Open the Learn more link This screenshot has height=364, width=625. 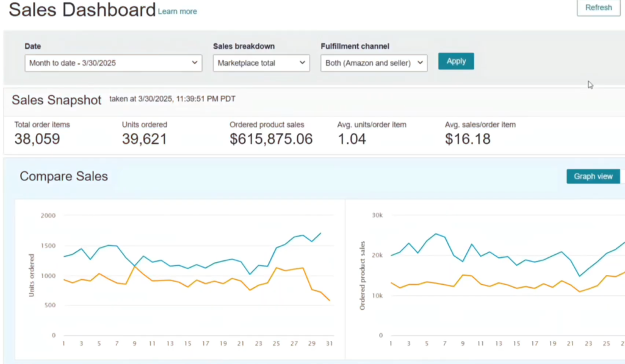point(177,12)
